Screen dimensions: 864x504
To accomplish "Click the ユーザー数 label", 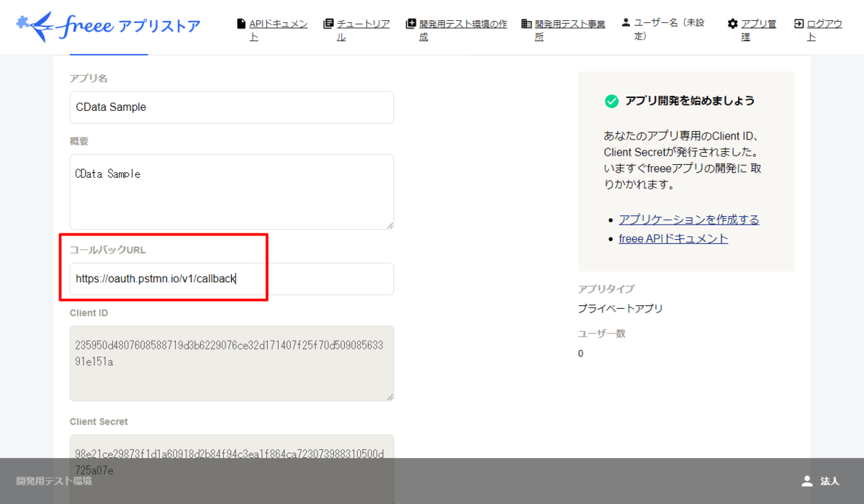I will (x=602, y=334).
